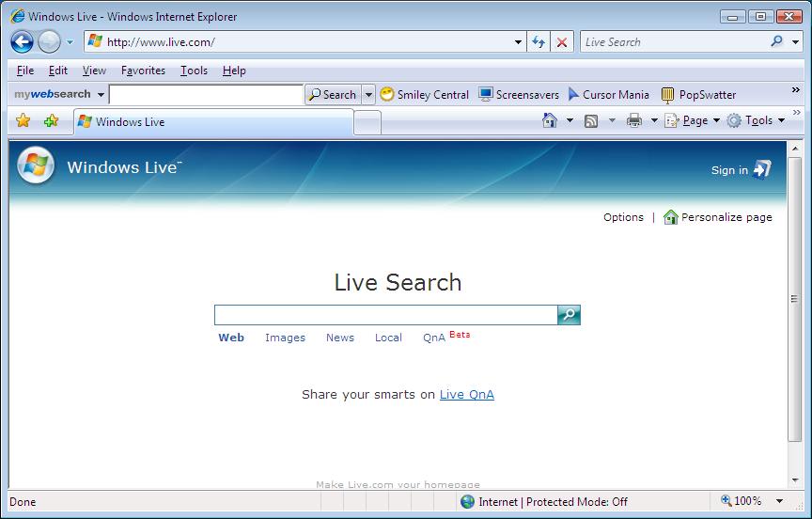812x519 pixels.
Task: Expand mywebsearch toolbar overflow chevron
Action: [796, 90]
